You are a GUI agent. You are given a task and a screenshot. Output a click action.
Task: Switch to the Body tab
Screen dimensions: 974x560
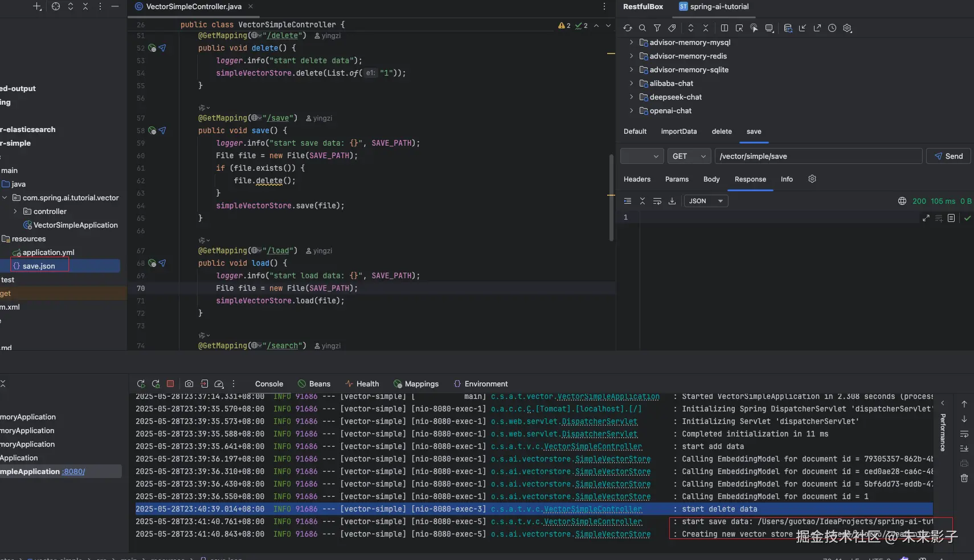(711, 179)
